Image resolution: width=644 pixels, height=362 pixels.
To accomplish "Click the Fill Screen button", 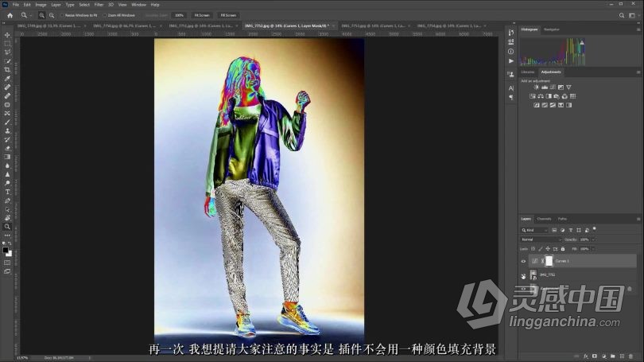I will [x=228, y=15].
